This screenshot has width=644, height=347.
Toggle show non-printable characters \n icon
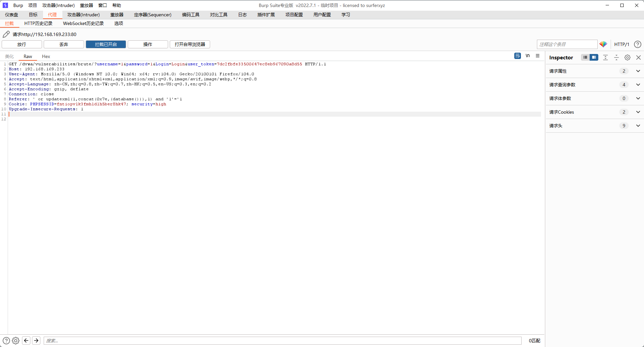tap(528, 56)
